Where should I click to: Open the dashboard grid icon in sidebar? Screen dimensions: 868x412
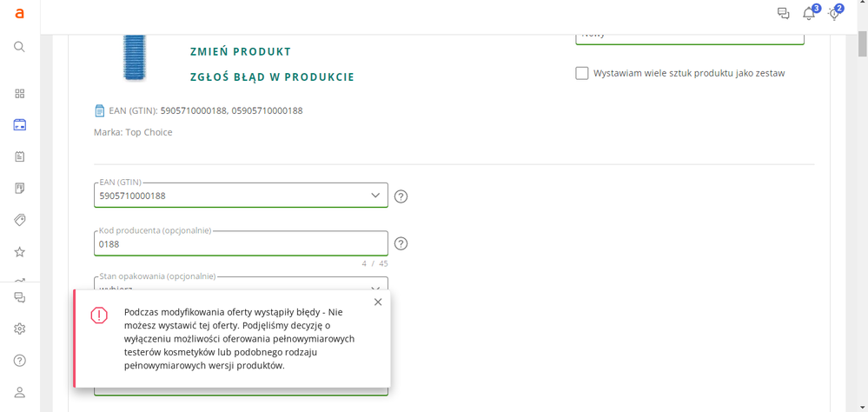tap(19, 93)
